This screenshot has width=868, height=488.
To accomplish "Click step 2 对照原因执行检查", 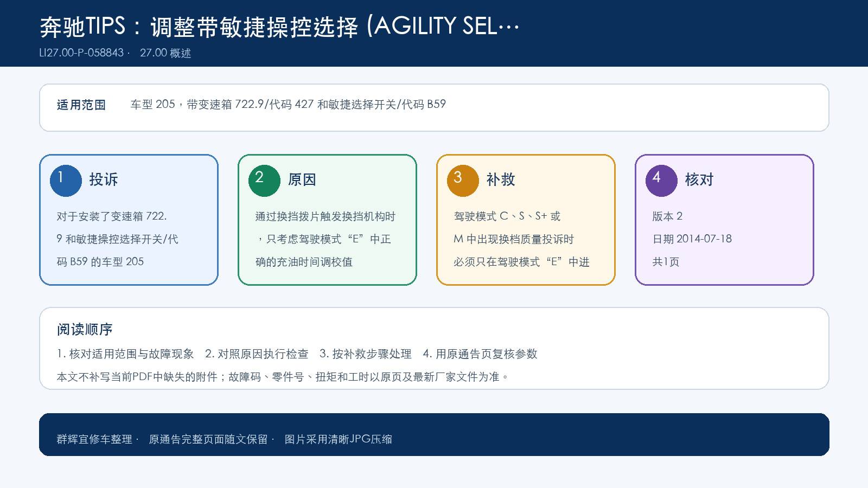I will click(x=257, y=354).
